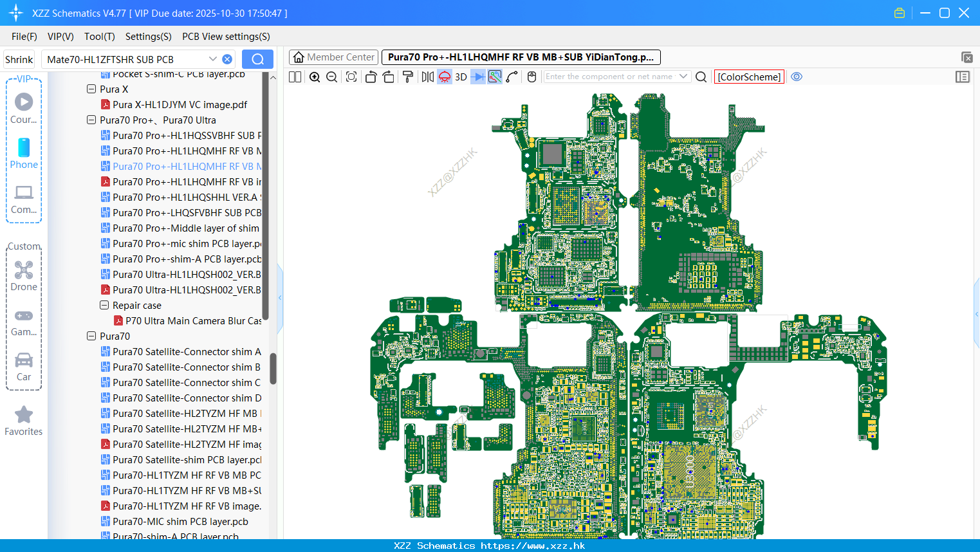Open the right side panel toggle
Image resolution: width=980 pixels, height=552 pixels.
tap(963, 77)
